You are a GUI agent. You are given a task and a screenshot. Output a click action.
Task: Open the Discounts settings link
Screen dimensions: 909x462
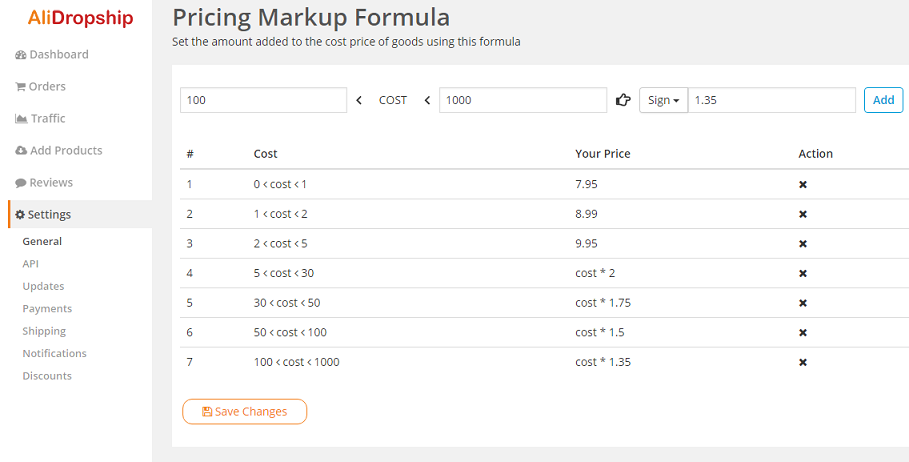coord(47,376)
